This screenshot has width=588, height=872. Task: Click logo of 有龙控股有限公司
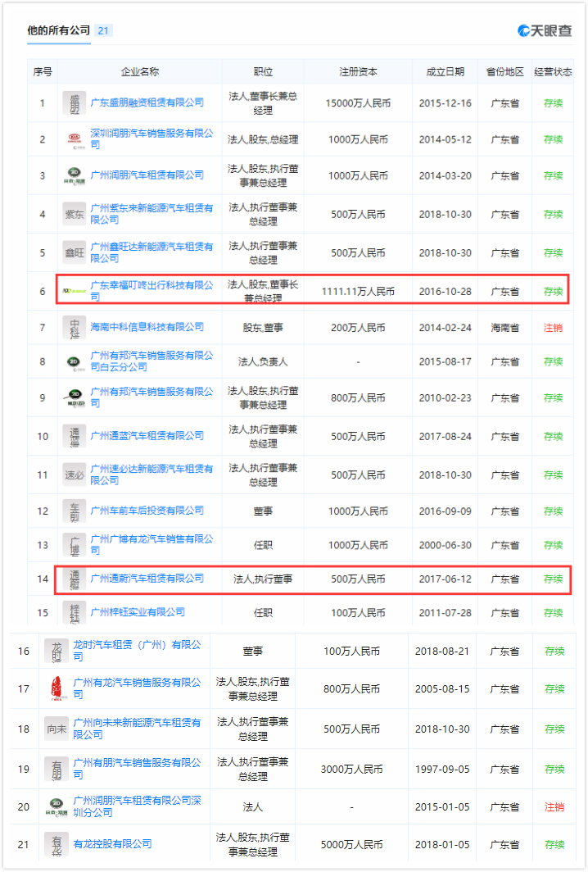(x=57, y=844)
